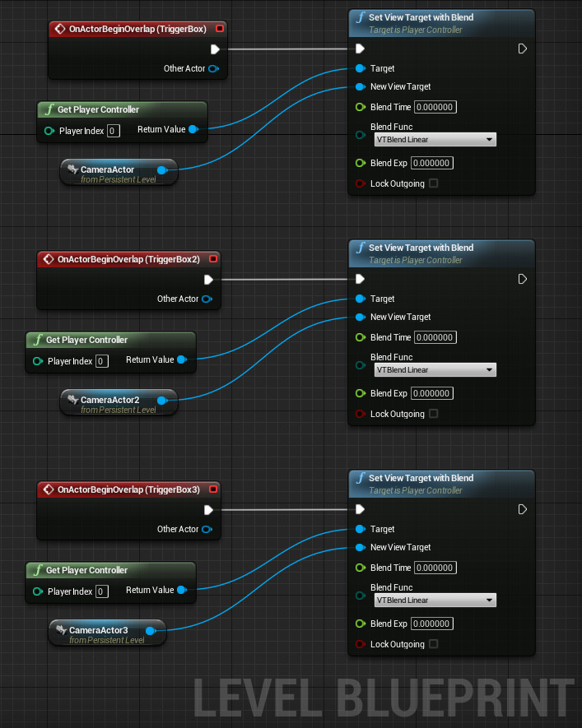Click the Blend Time field on top node

[x=435, y=107]
